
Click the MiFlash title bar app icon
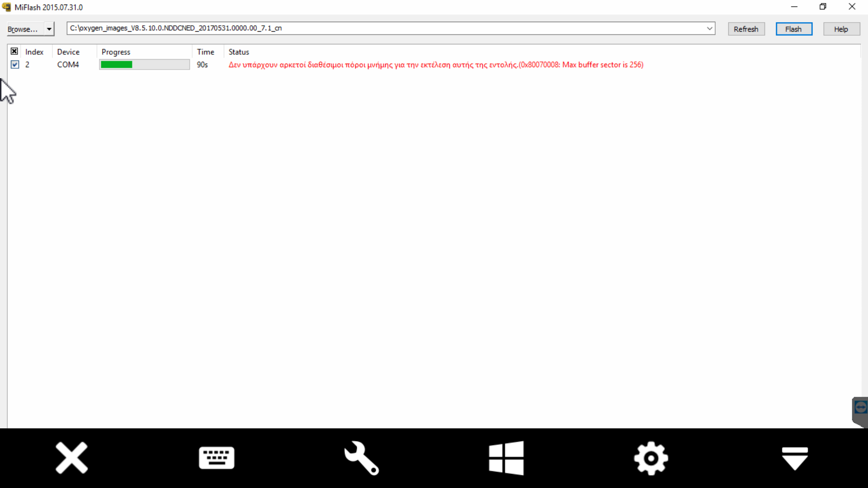pos(6,7)
